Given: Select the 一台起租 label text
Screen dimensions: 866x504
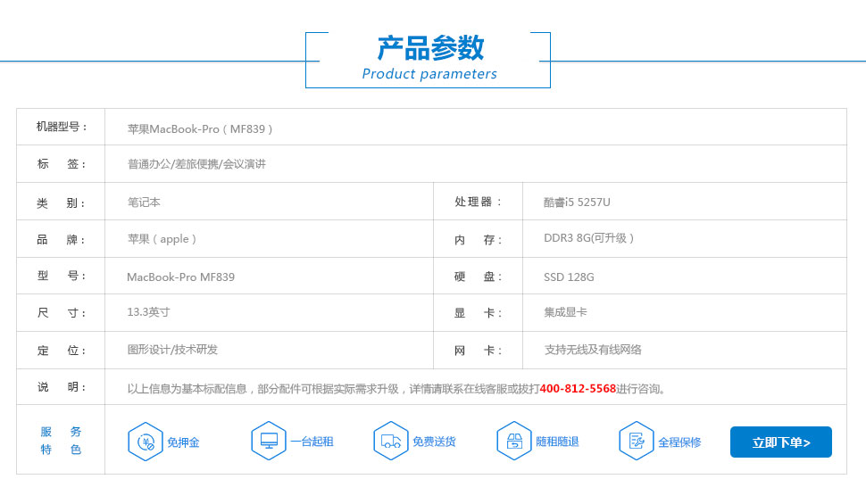Looking at the screenshot, I should pos(312,442).
